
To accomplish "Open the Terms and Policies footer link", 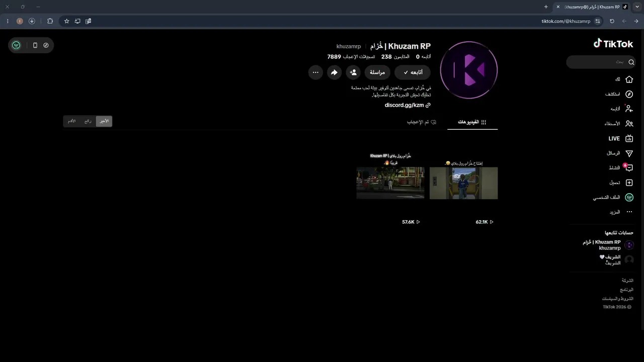I will coord(618,299).
